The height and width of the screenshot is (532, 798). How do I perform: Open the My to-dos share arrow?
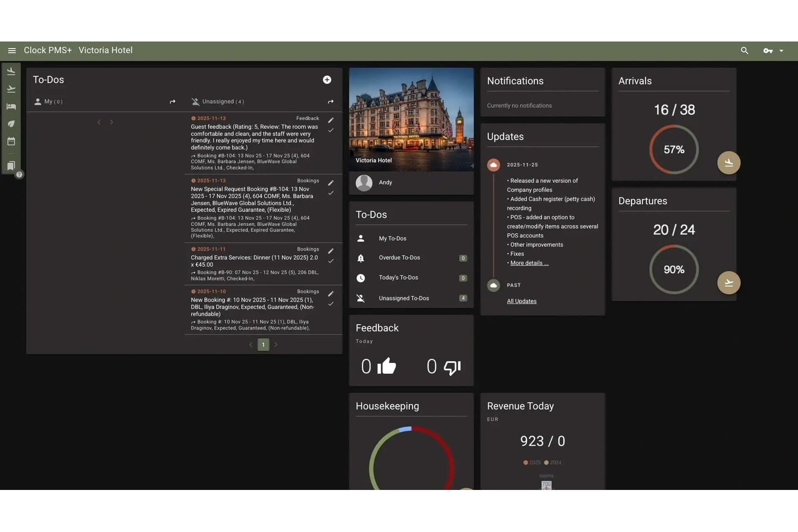(x=173, y=102)
